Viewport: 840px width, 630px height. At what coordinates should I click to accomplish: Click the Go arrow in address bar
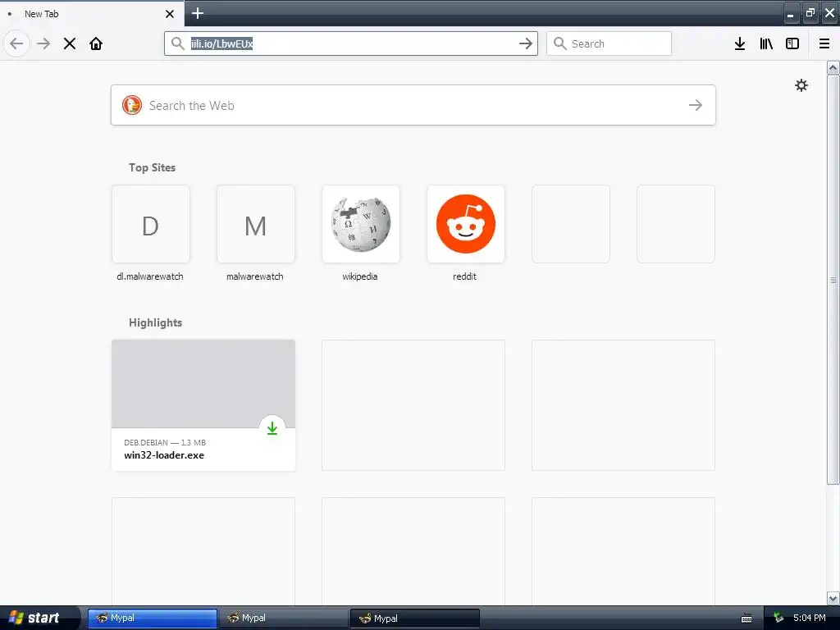(526, 43)
